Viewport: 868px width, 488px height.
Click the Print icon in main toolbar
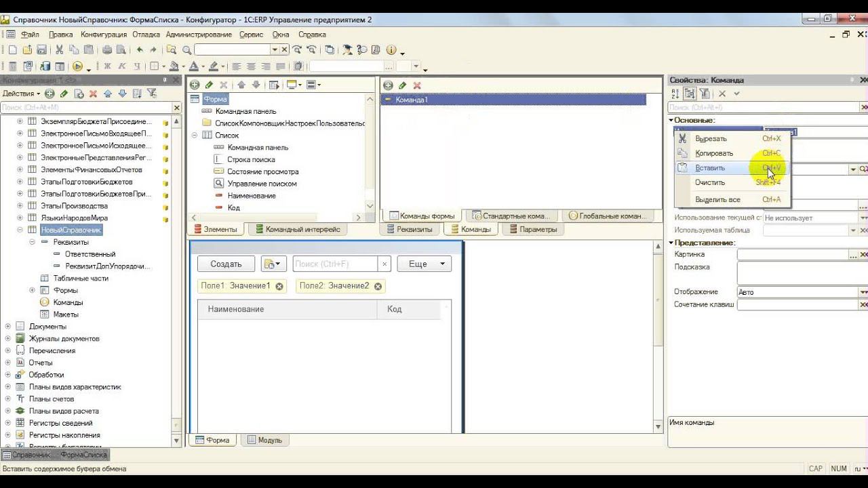(106, 49)
